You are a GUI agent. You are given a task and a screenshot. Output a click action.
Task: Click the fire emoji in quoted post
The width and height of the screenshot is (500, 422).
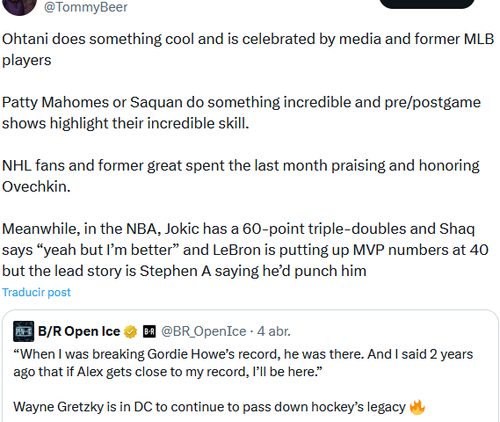point(417,407)
